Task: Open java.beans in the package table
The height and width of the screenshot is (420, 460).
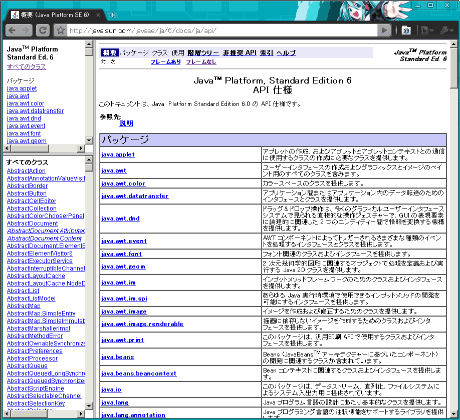Action: click(118, 357)
